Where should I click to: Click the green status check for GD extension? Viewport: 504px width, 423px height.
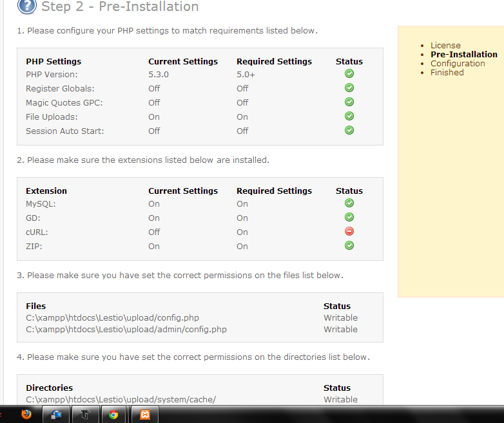(x=349, y=217)
